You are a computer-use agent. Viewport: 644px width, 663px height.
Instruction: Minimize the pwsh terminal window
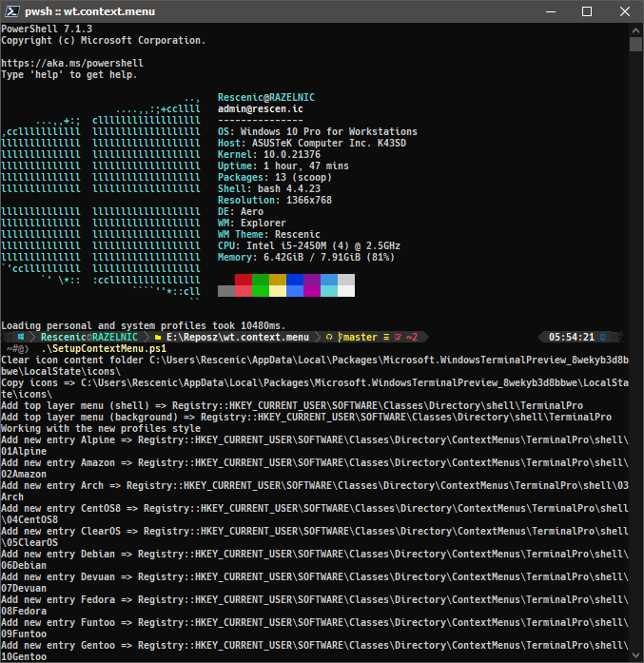click(x=551, y=11)
